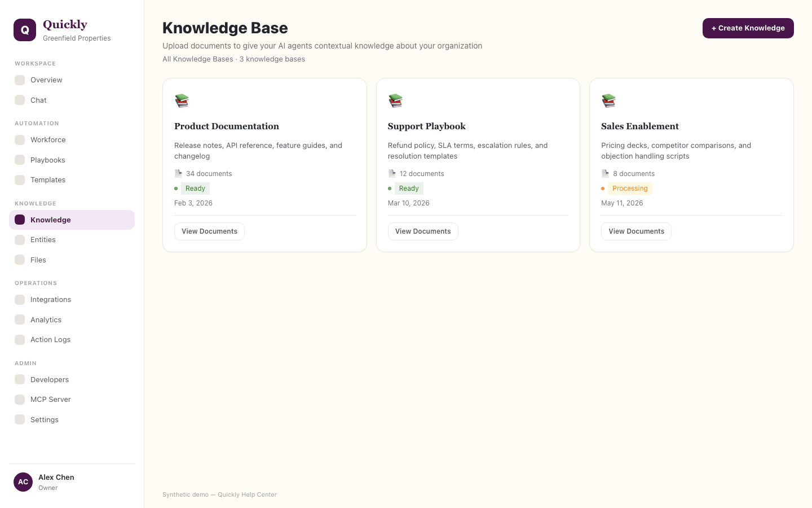The width and height of the screenshot is (812, 508).
Task: Click the Templates sidebar icon
Action: coord(20,180)
